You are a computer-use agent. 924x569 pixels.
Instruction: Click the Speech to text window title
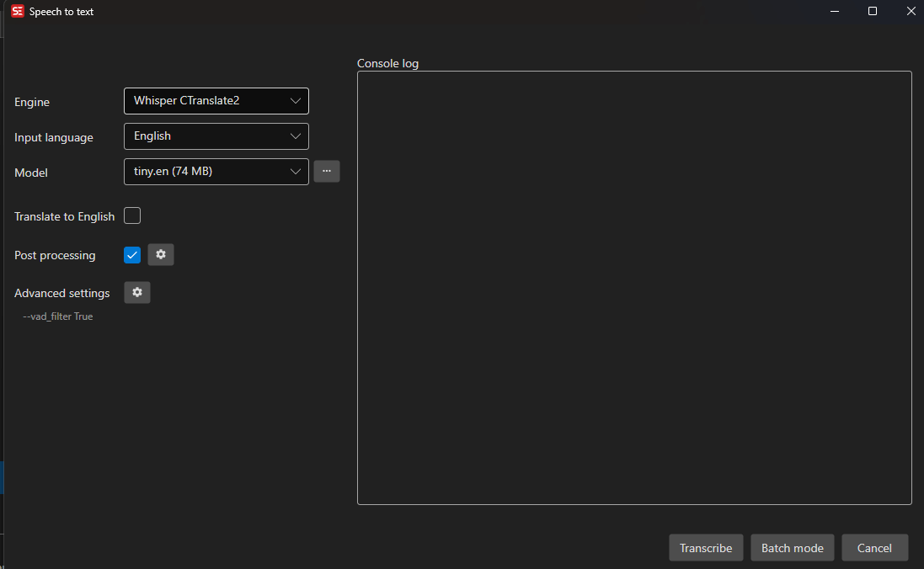coord(61,12)
